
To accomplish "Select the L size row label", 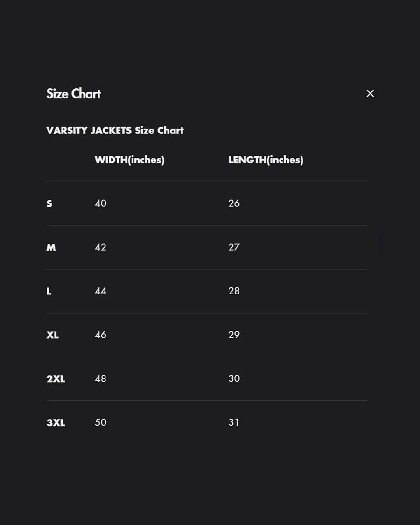I will (49, 291).
